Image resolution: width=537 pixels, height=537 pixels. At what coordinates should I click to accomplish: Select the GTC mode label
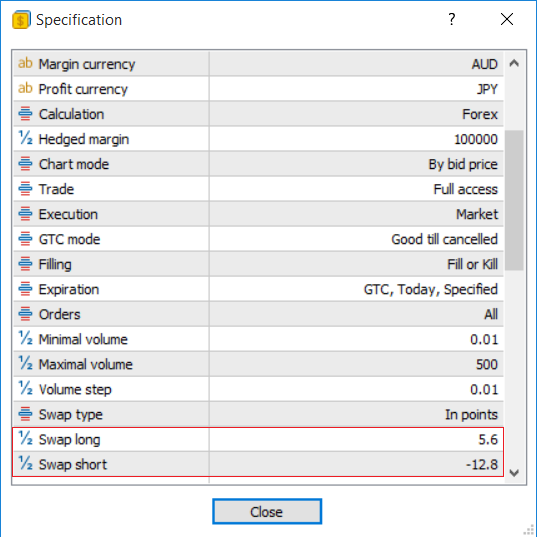point(70,239)
